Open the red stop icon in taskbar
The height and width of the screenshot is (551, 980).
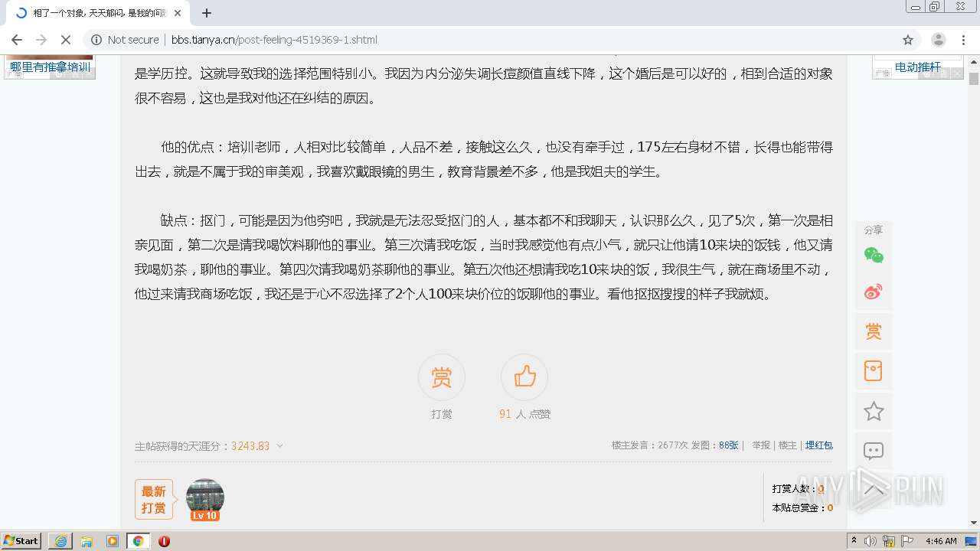[164, 541]
